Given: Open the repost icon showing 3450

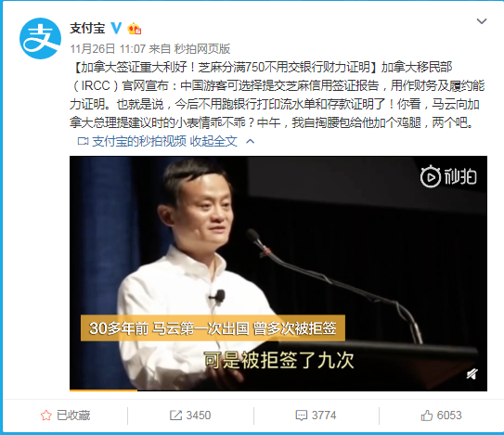Looking at the screenshot, I should (x=175, y=416).
